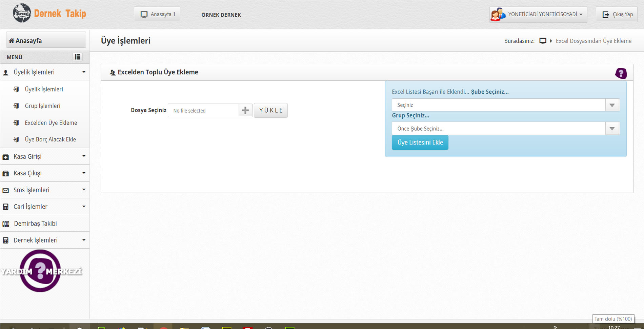
Task: Click the administrator user avatar icon
Action: tap(498, 15)
